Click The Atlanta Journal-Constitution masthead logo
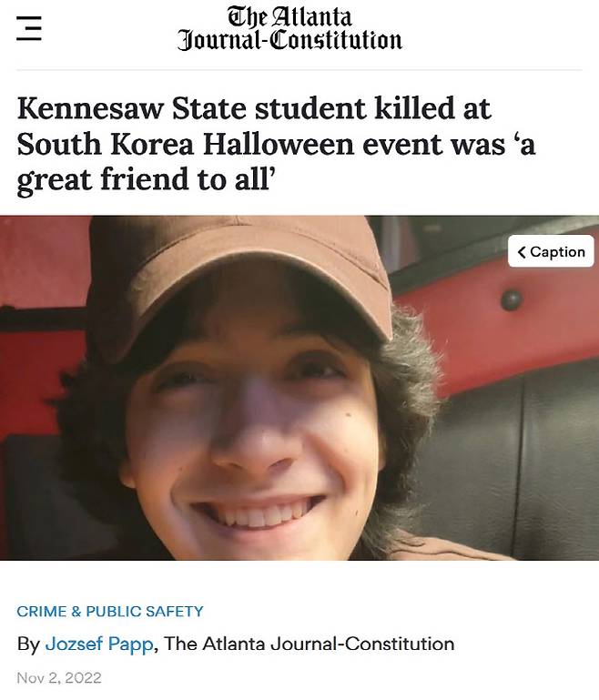599x700 pixels. [289, 29]
